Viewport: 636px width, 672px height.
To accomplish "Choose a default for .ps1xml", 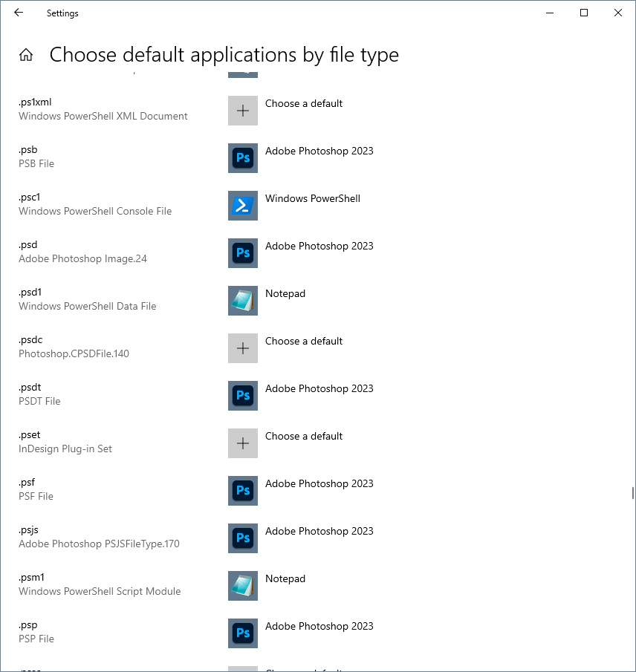I will [x=304, y=104].
